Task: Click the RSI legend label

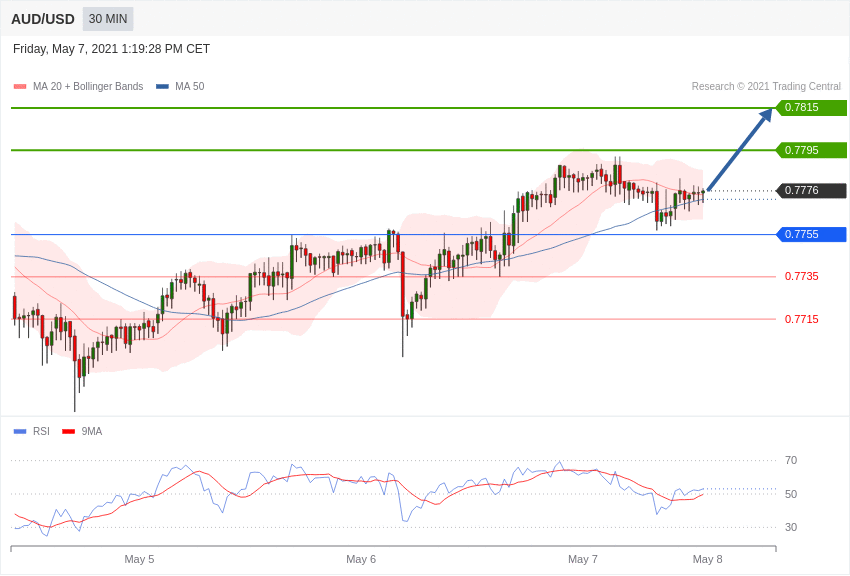Action: click(x=41, y=431)
